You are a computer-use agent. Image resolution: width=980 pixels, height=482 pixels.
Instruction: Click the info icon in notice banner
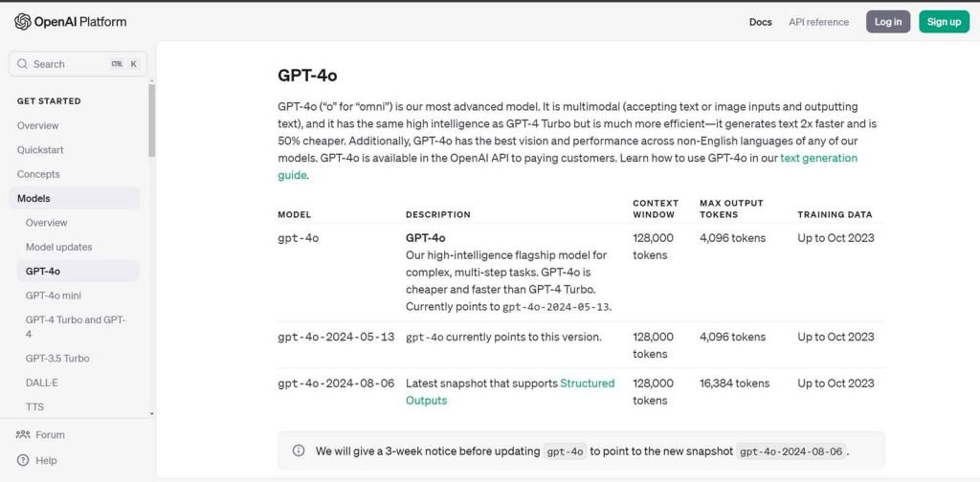coord(299,450)
